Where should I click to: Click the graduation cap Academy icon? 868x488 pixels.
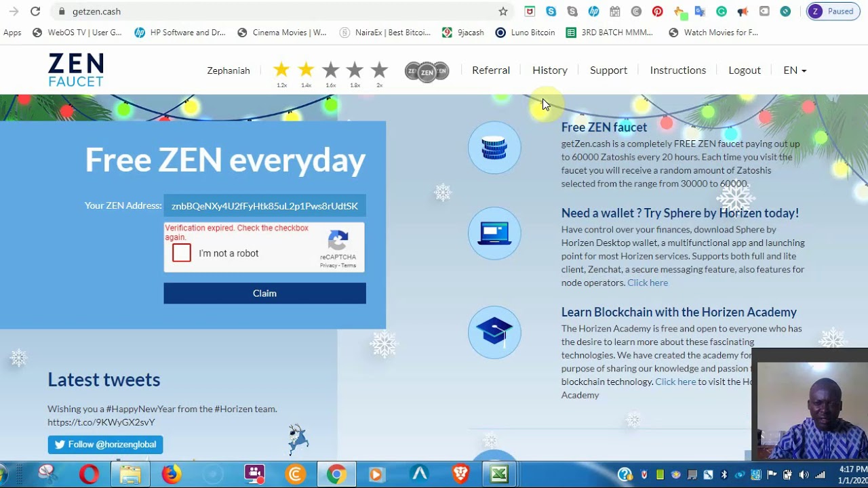494,332
